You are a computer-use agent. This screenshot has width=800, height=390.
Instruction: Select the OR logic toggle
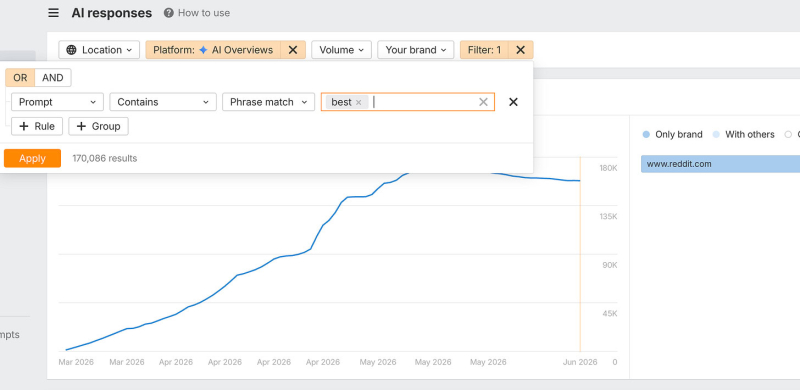click(20, 78)
